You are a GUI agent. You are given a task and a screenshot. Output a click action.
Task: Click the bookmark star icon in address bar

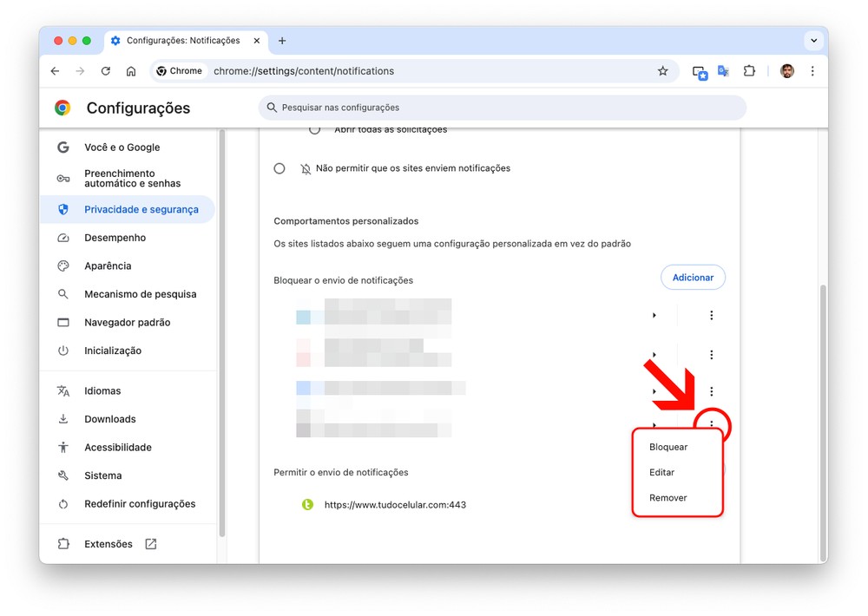point(663,71)
